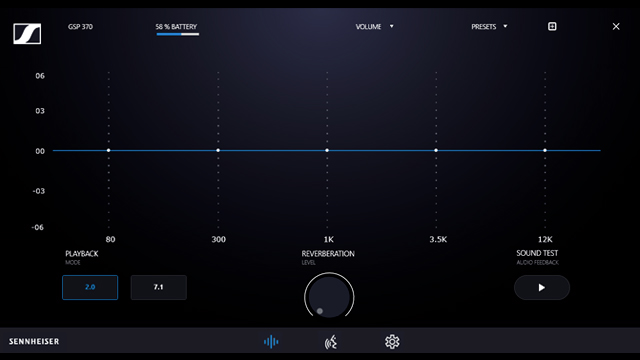The height and width of the screenshot is (360, 640).
Task: Click the -03 dB axis label
Action: click(x=38, y=191)
